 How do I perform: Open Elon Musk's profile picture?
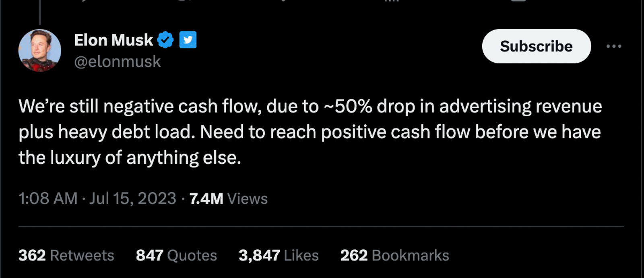pos(40,50)
